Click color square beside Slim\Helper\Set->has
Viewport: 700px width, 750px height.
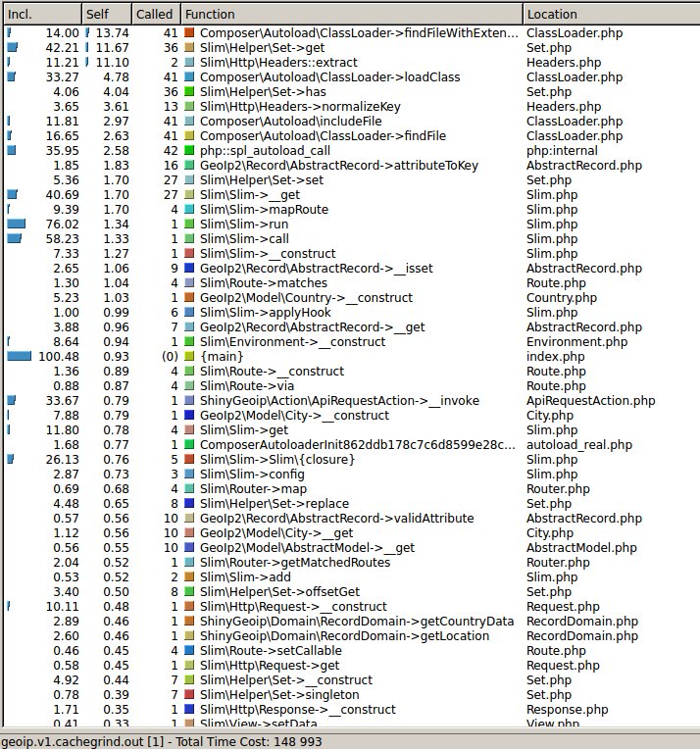(x=189, y=92)
